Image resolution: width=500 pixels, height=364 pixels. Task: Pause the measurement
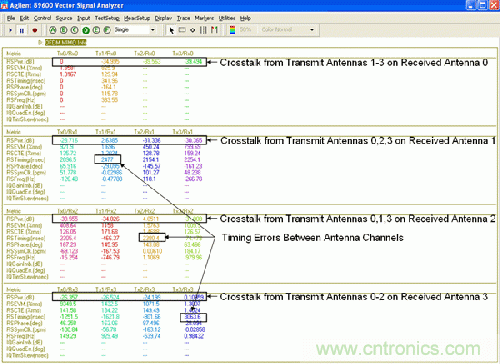(22, 30)
